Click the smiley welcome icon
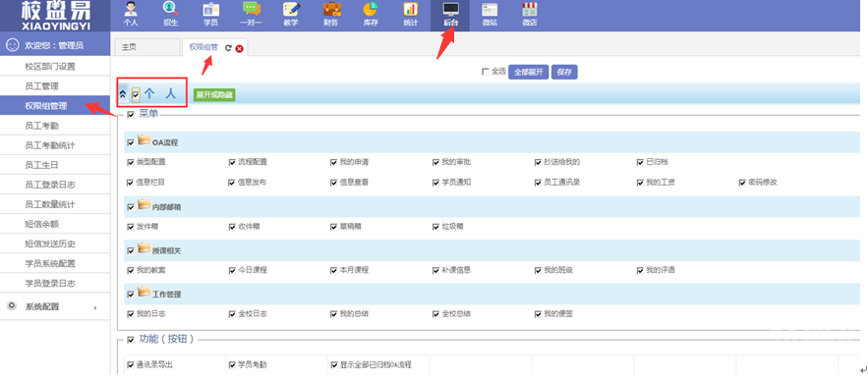Viewport: 868px width, 380px height. click(12, 45)
